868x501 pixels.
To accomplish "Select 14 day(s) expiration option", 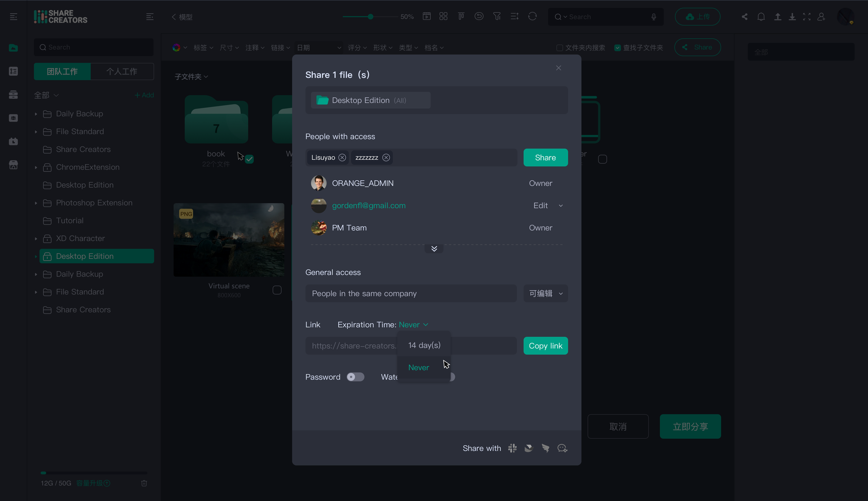I will (424, 345).
